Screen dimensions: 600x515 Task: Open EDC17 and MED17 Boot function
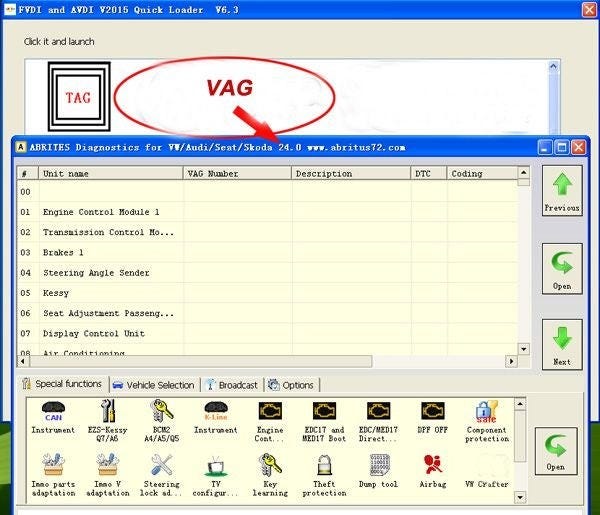pyautogui.click(x=324, y=422)
